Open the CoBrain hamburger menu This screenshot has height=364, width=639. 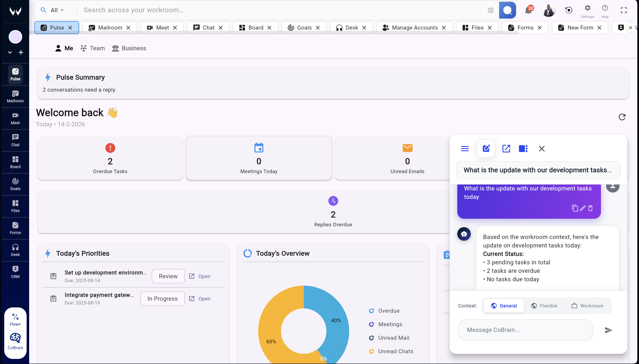pyautogui.click(x=465, y=148)
